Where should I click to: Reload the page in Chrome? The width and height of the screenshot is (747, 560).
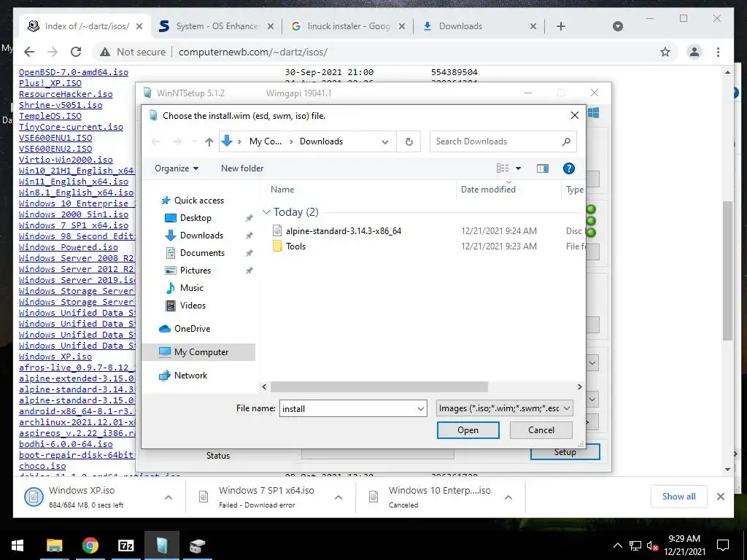(76, 52)
